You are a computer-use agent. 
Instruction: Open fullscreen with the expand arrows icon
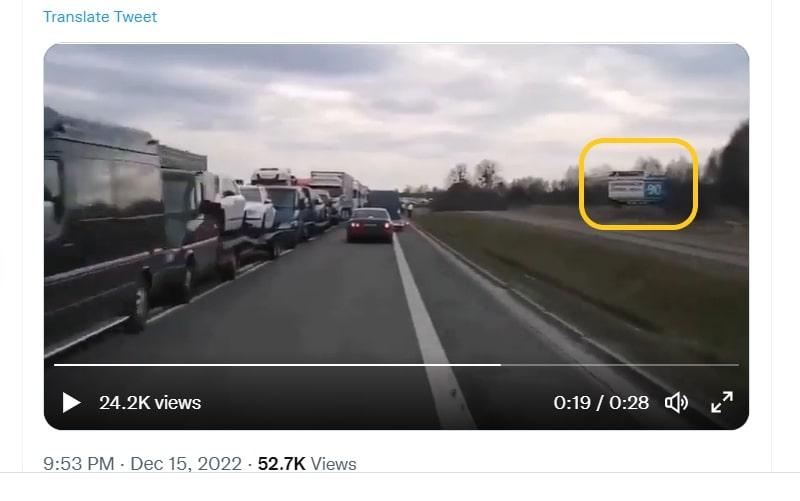pos(722,403)
